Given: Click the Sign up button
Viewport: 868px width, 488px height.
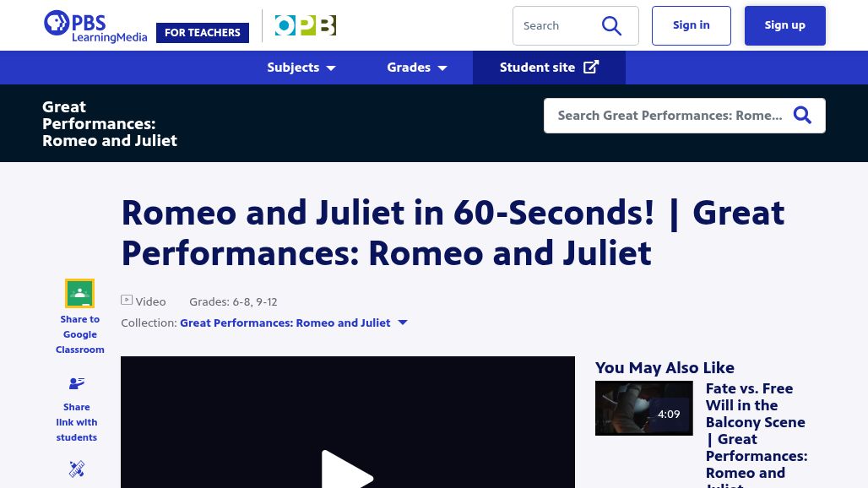Looking at the screenshot, I should pos(784,25).
